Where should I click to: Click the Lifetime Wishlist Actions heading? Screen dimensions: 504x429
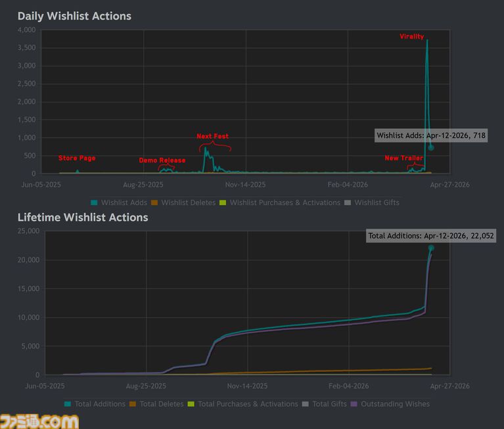pyautogui.click(x=83, y=217)
